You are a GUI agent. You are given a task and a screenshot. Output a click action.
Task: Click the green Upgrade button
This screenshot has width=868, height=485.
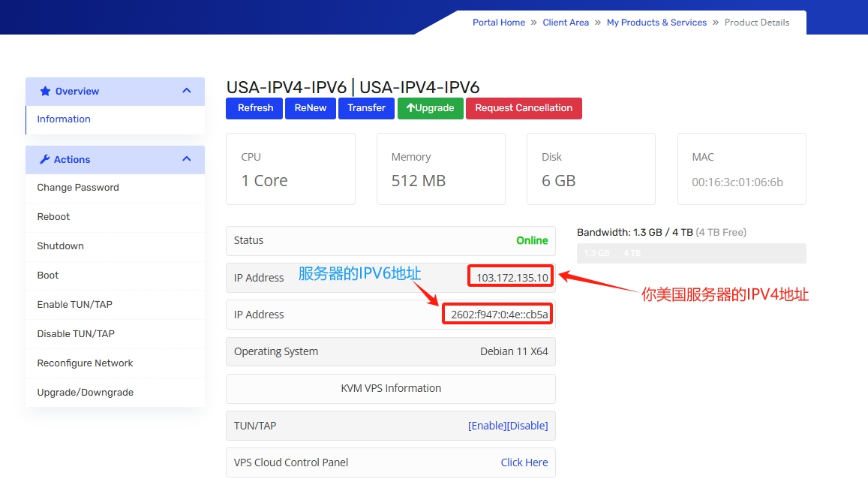coord(430,108)
